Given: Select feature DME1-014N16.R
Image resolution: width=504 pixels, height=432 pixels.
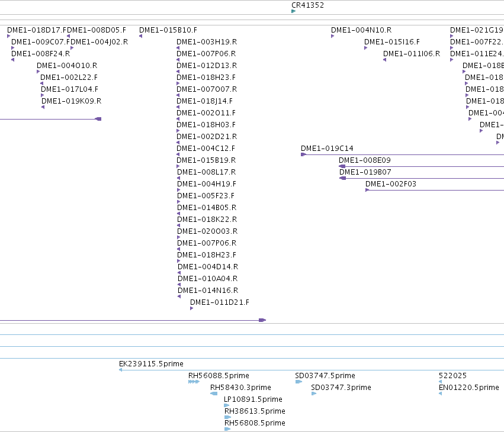Looking at the screenshot, I should click(208, 291).
